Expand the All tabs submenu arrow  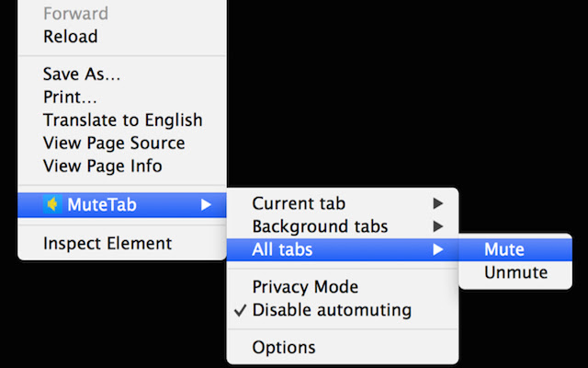(x=438, y=249)
